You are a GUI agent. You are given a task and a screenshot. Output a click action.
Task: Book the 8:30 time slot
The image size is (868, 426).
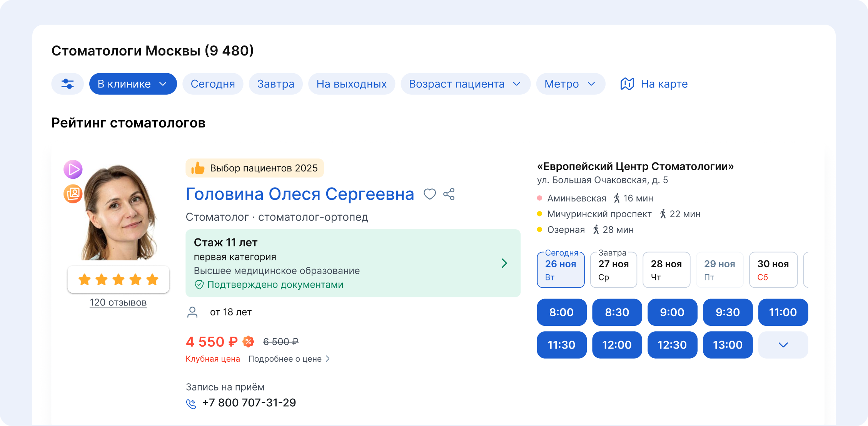pyautogui.click(x=617, y=312)
